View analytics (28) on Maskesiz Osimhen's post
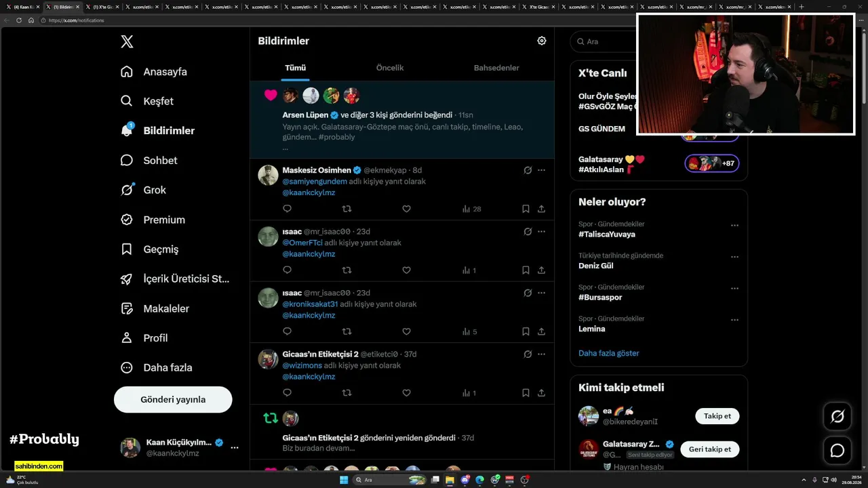The image size is (868, 488). (x=471, y=209)
